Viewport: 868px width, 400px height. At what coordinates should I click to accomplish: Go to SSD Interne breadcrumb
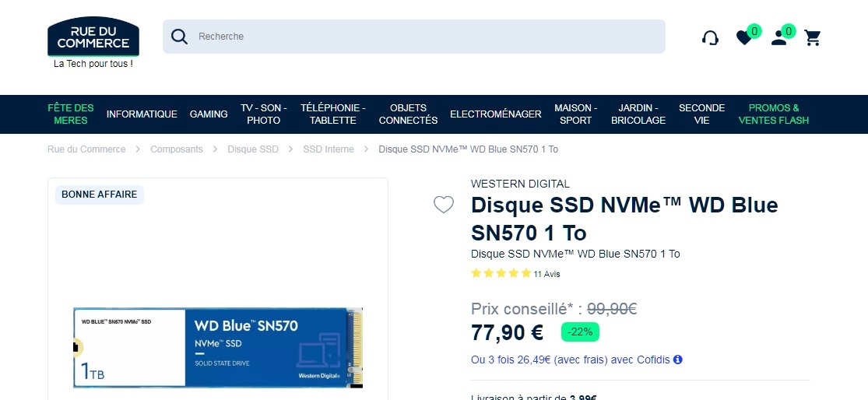329,149
